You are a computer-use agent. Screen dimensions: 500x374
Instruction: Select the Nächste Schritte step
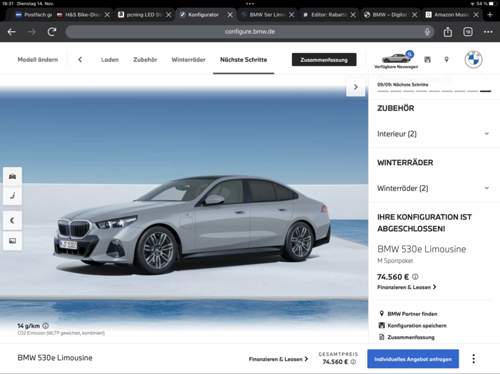click(x=244, y=60)
